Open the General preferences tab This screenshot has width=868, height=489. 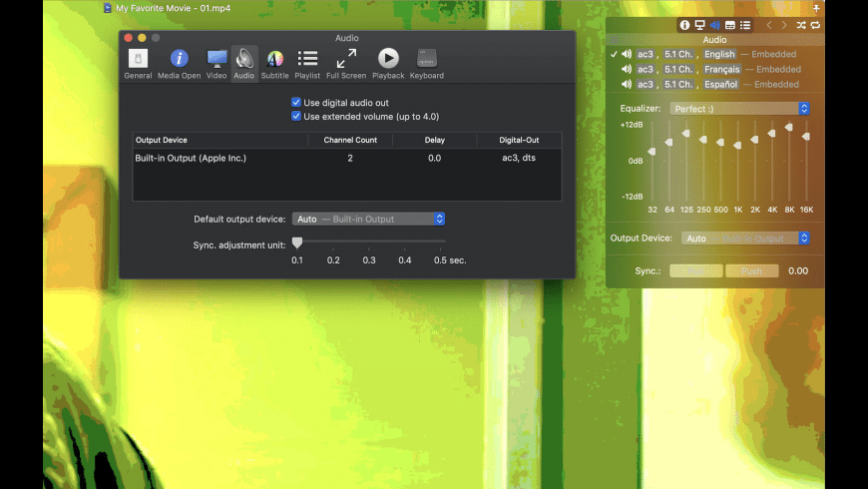point(138,64)
